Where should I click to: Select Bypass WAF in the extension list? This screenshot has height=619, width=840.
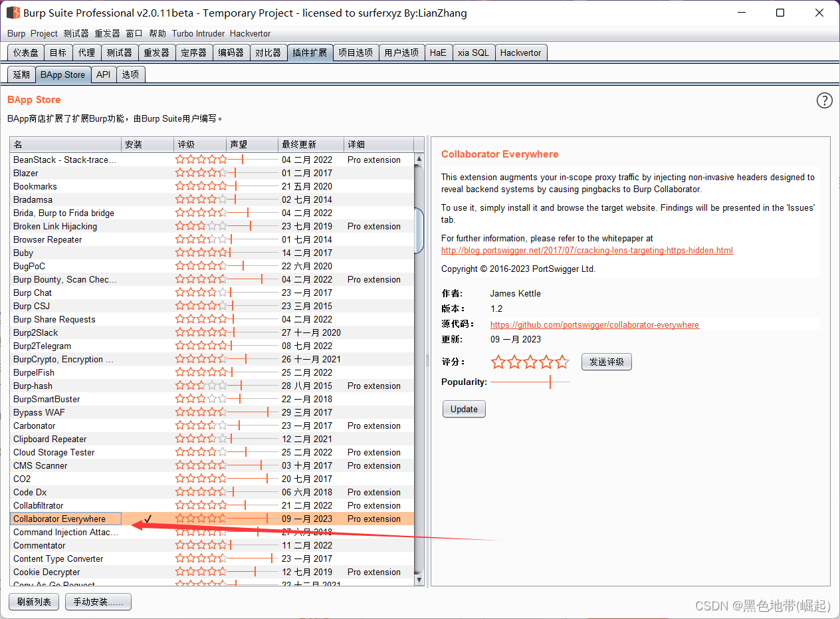click(39, 412)
